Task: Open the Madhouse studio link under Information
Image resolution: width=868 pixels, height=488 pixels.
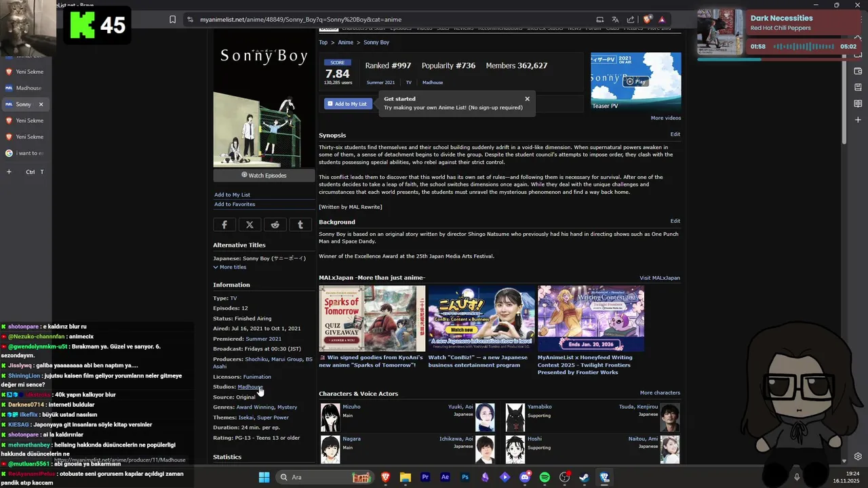Action: click(250, 387)
